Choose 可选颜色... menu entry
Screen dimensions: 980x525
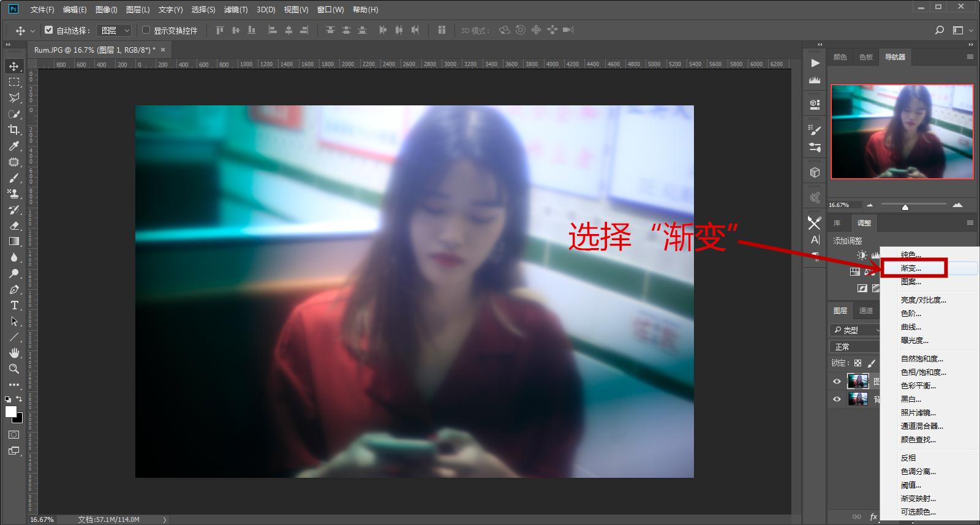point(930,512)
